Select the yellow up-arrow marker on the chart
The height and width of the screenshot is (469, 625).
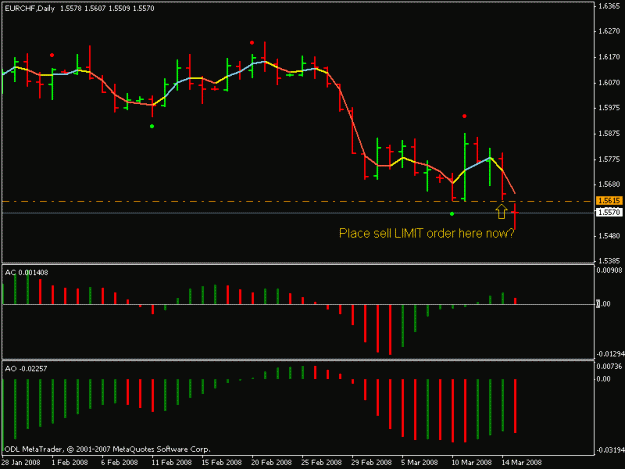pos(501,212)
